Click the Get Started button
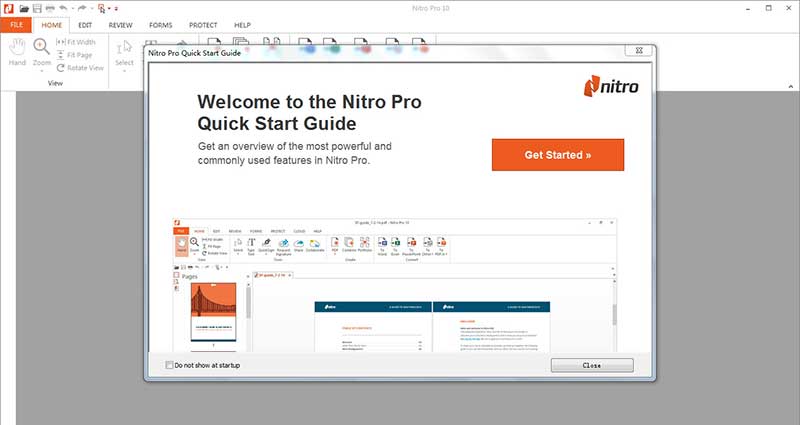 tap(558, 155)
